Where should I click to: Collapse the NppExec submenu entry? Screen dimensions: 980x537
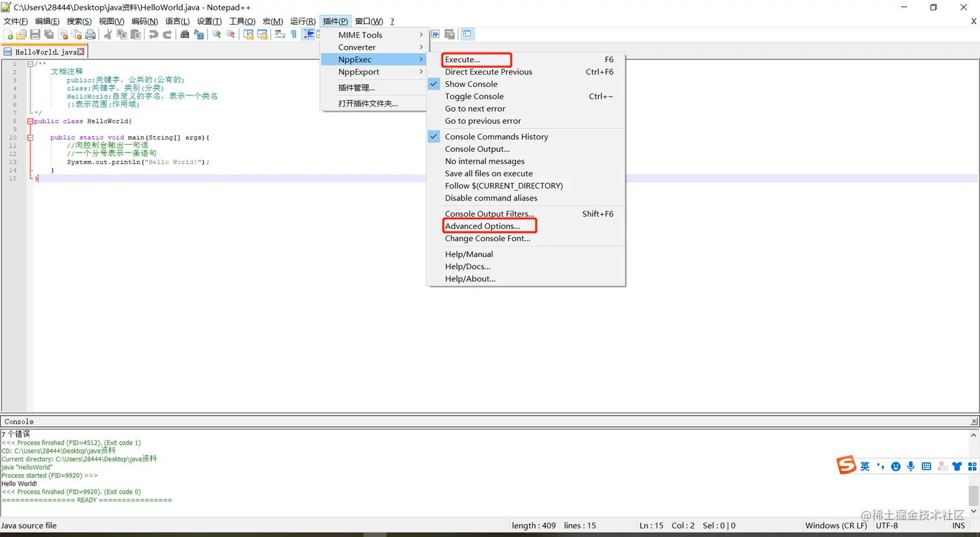[x=373, y=60]
